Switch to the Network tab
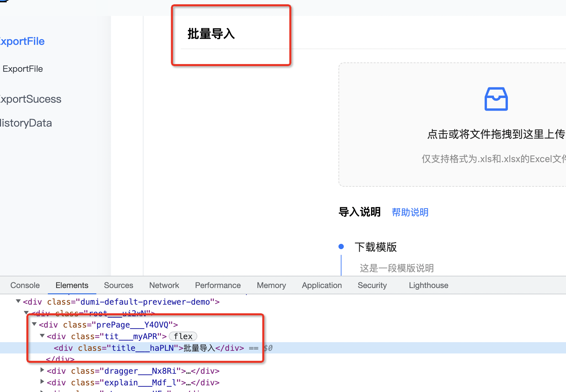Image resolution: width=566 pixels, height=392 pixels. (x=164, y=285)
